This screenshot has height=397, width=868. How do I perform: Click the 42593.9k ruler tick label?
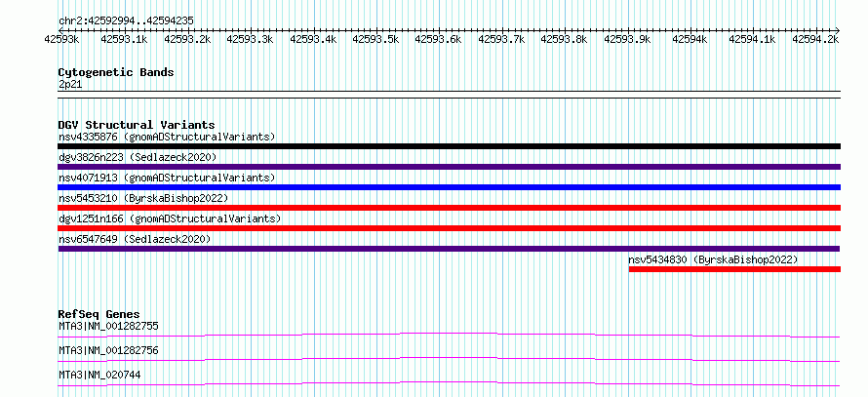click(627, 39)
